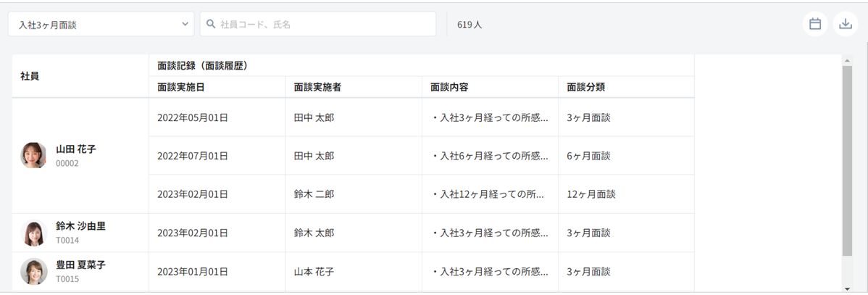The height and width of the screenshot is (295, 868).
Task: Click the vertical scrollbar thumb
Action: coord(847,159)
